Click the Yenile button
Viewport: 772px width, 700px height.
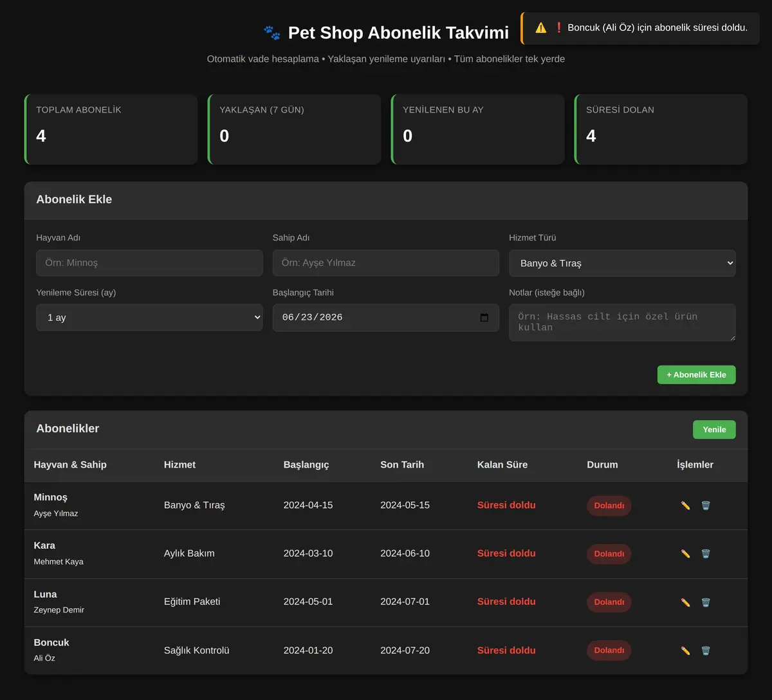[x=714, y=430]
